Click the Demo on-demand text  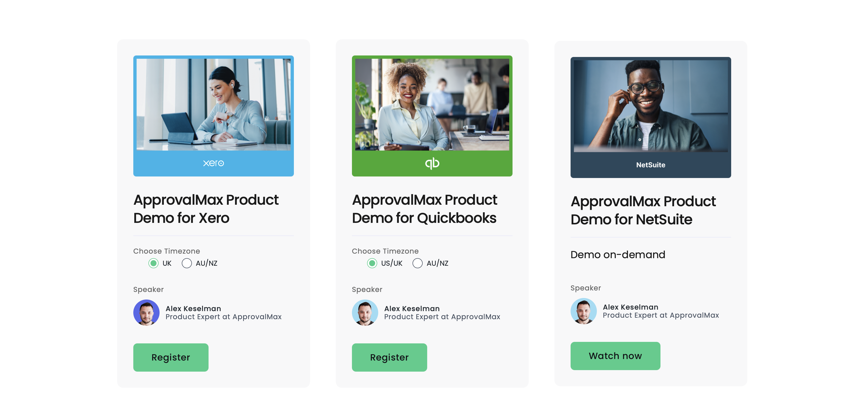click(618, 254)
